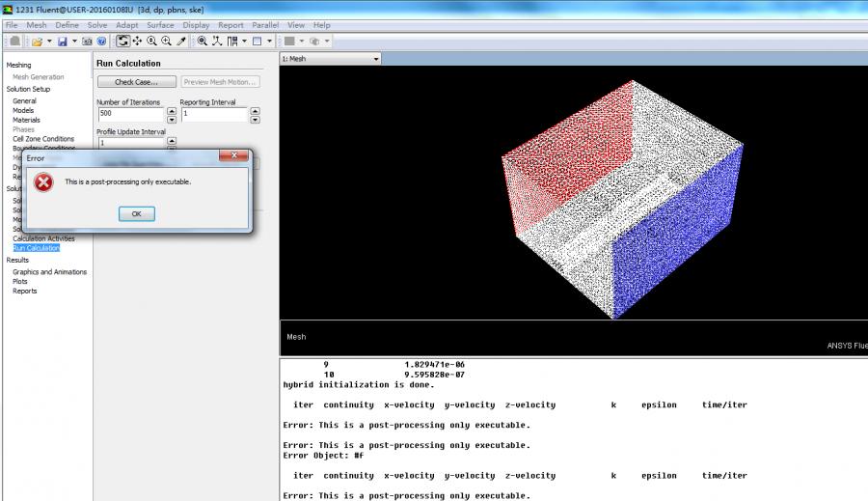Click the greyed square toolbar icon
Viewport: 868px width, 501px height.
(289, 41)
